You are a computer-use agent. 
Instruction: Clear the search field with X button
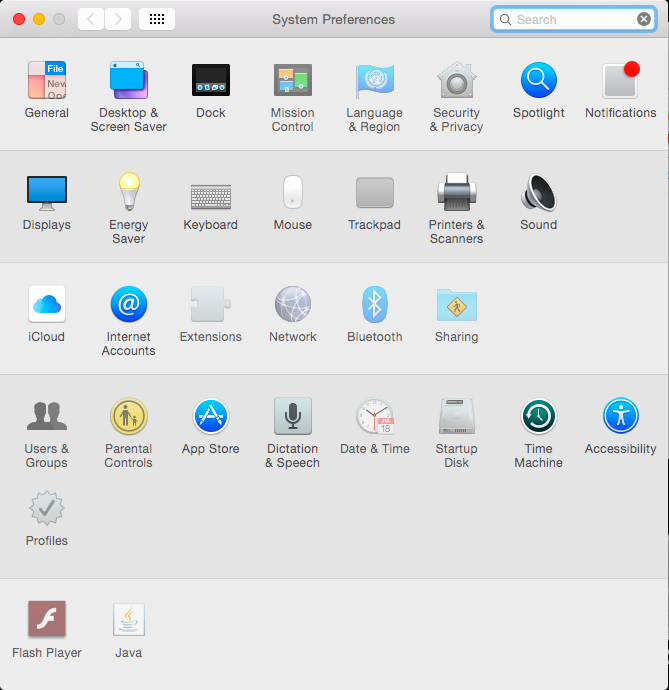tap(644, 19)
